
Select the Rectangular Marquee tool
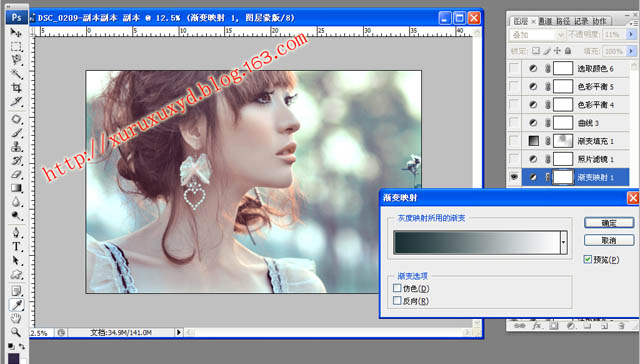point(16,46)
